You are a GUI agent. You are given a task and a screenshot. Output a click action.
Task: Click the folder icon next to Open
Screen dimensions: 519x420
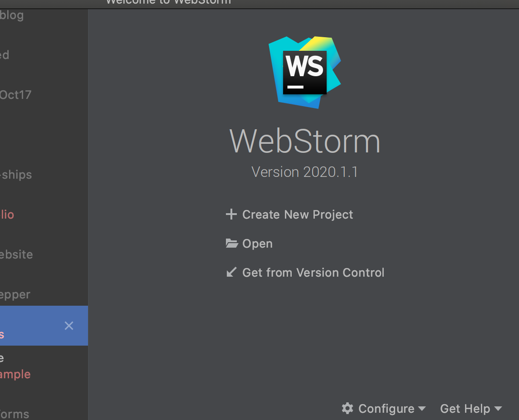tap(232, 243)
